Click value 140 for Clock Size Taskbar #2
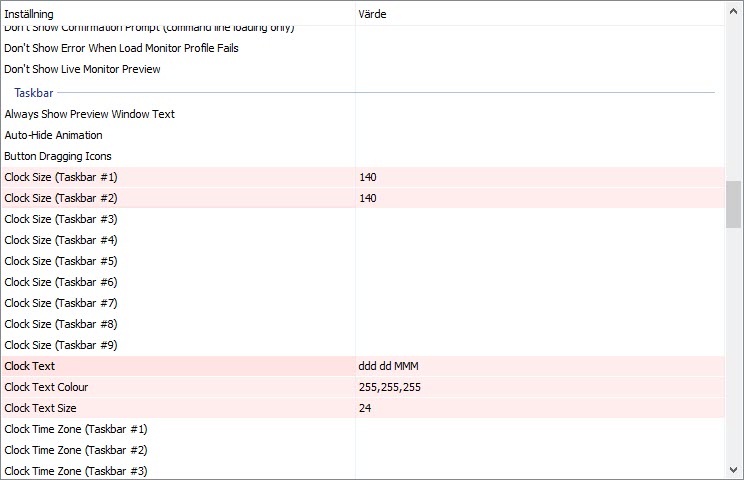 tap(367, 198)
